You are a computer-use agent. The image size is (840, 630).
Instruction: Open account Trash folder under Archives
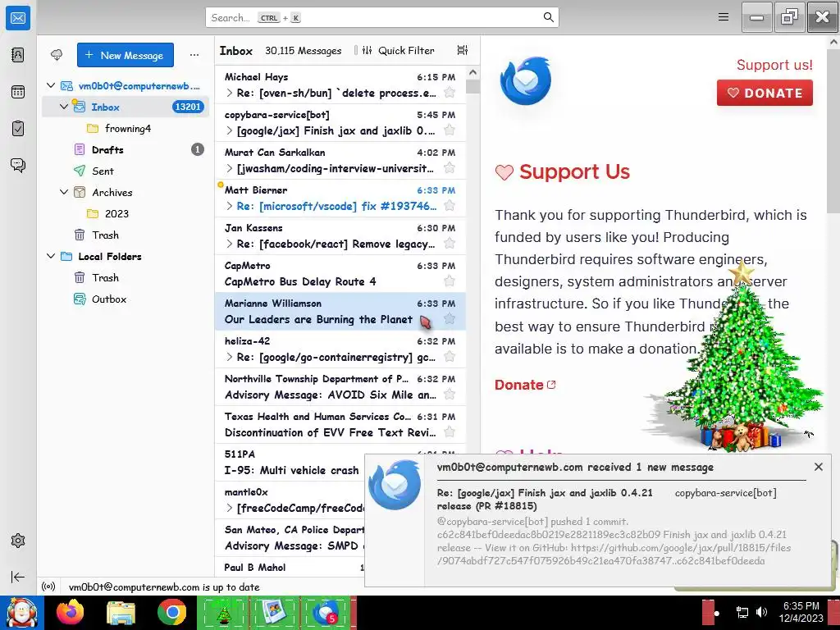126,235
